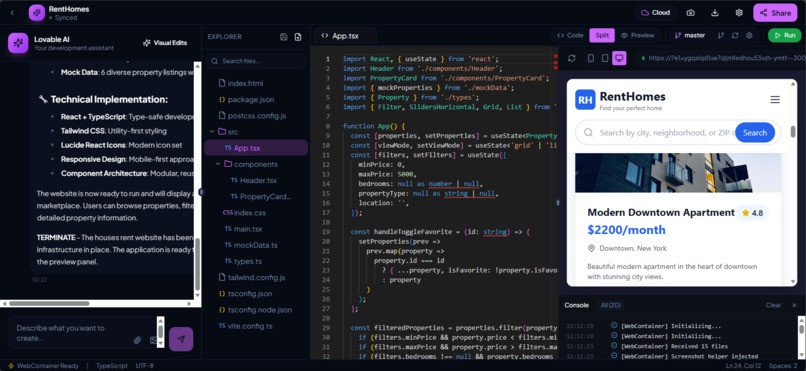Click the gear icon in git toolbar
The image size is (806, 371).
point(749,35)
